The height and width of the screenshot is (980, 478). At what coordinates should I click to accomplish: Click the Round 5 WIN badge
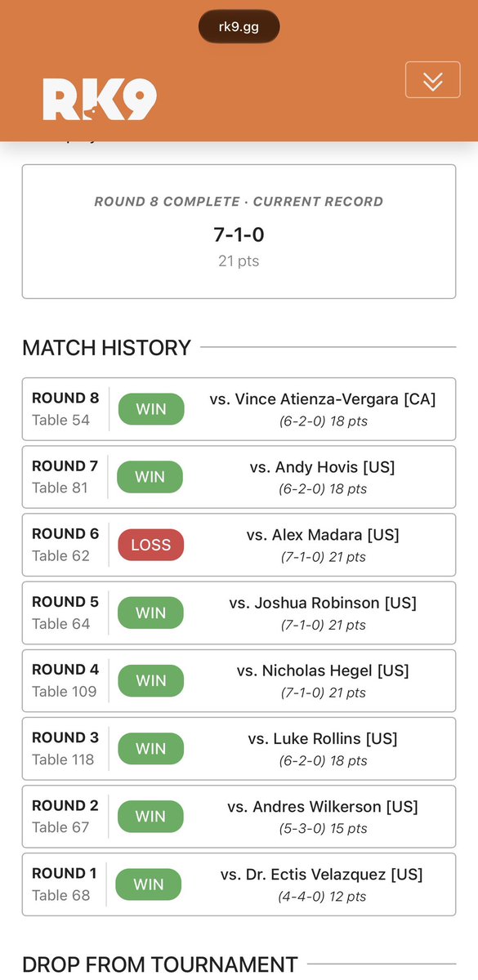click(x=150, y=612)
